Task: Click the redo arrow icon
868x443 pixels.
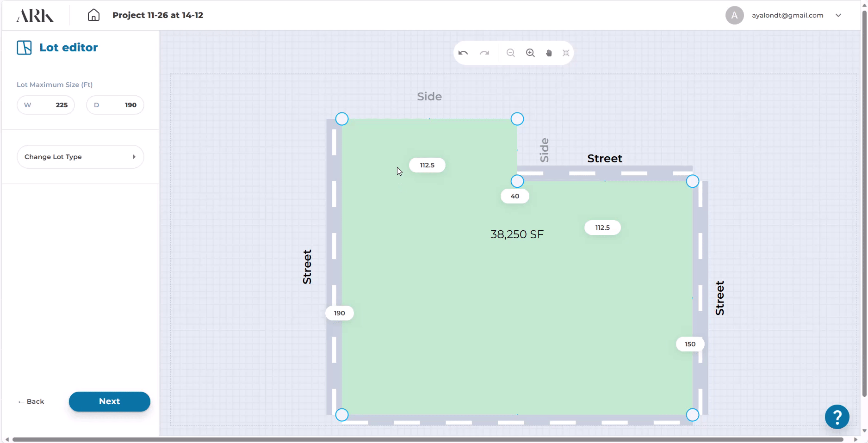Action: click(x=484, y=53)
